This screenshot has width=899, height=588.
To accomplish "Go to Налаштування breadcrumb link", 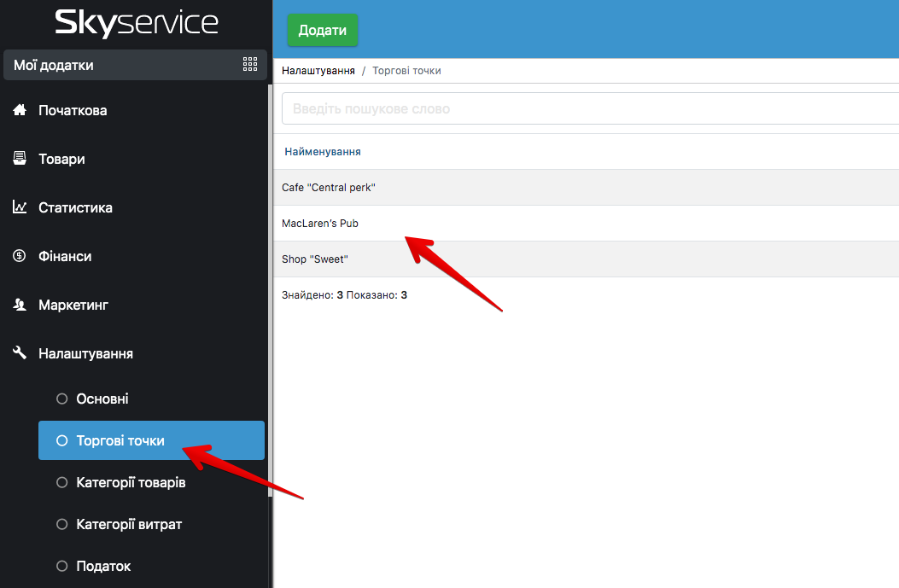I will [318, 71].
